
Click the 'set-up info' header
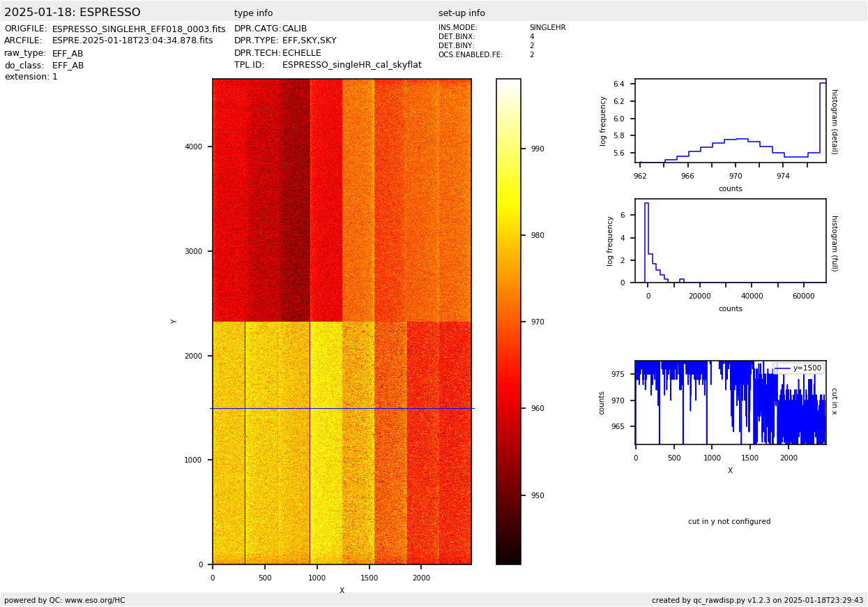tap(462, 13)
